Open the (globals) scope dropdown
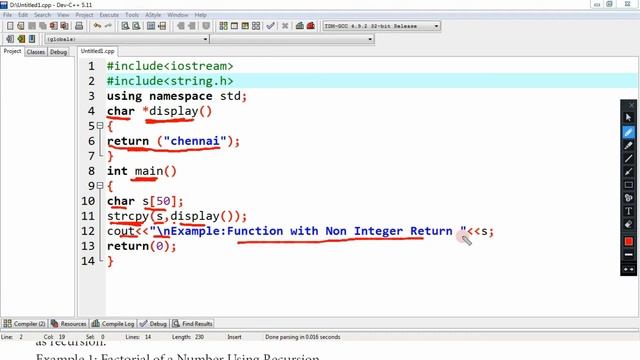The height and width of the screenshot is (360, 640). 127,39
